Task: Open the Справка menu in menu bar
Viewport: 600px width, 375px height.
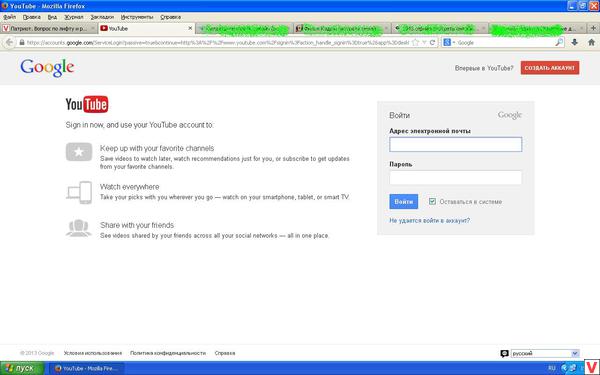Action: click(170, 17)
